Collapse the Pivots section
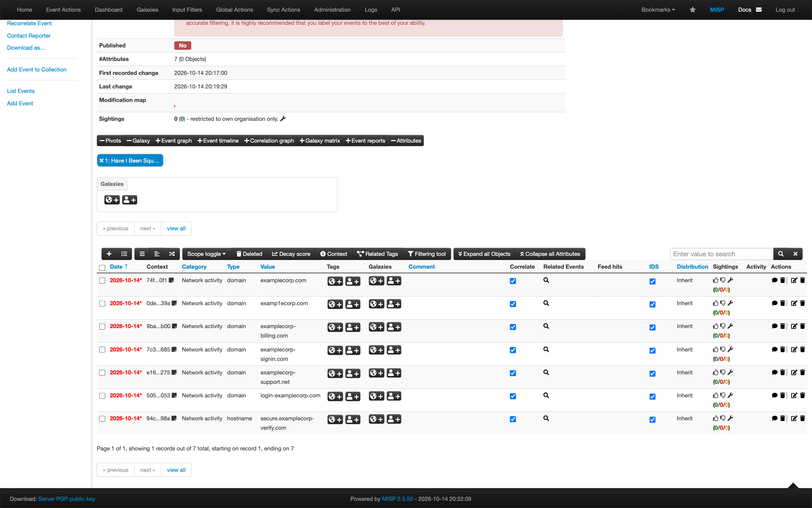The image size is (812, 508). tap(110, 141)
